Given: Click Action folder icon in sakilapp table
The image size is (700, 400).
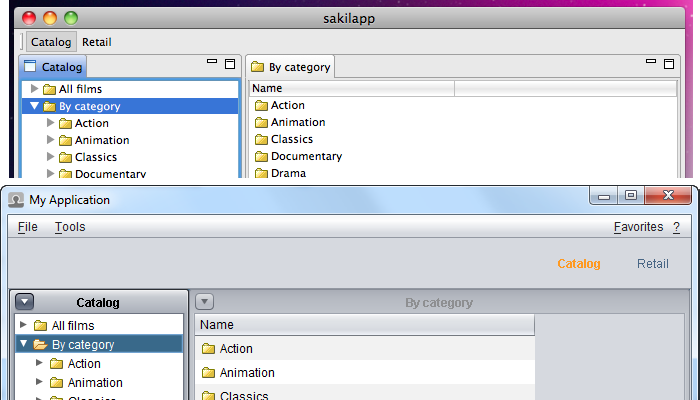Looking at the screenshot, I should 261,105.
